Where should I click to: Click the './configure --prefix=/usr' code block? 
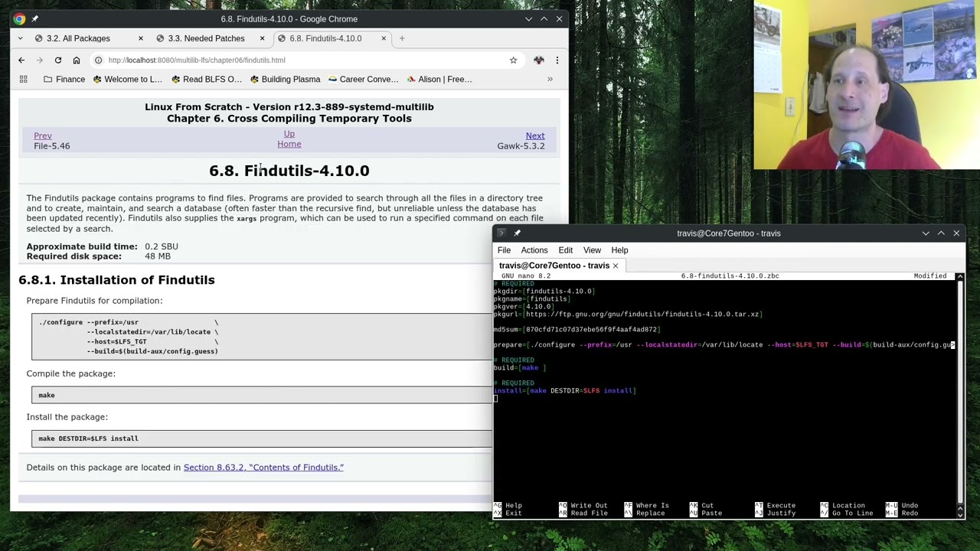point(261,337)
